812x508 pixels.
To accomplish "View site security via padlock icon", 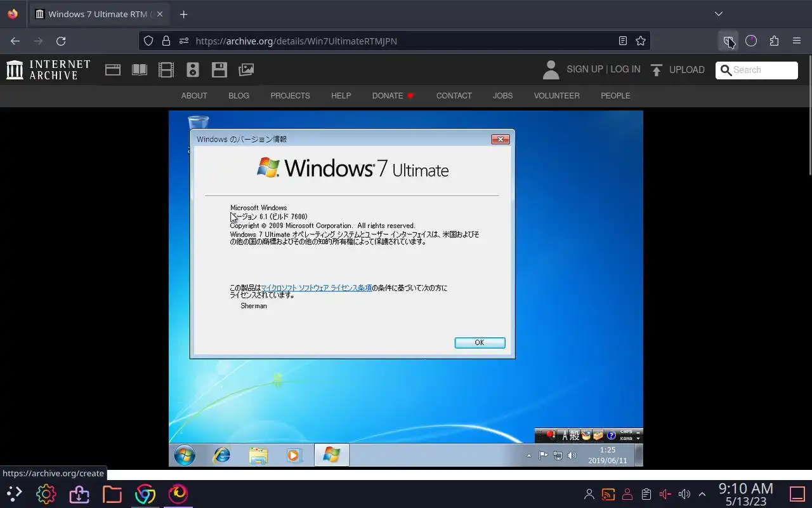I will click(166, 41).
